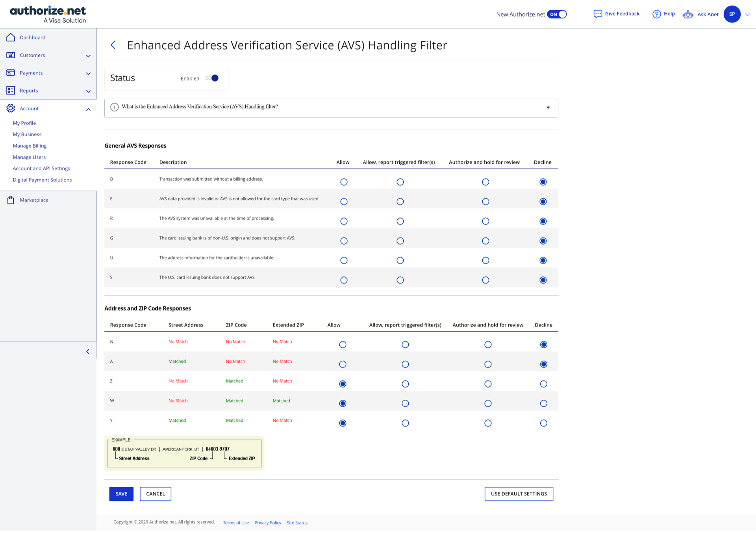This screenshot has width=756, height=534.
Task: Click 'The U.S. card issuing bank does not support AVS' text
Action: [x=207, y=278]
